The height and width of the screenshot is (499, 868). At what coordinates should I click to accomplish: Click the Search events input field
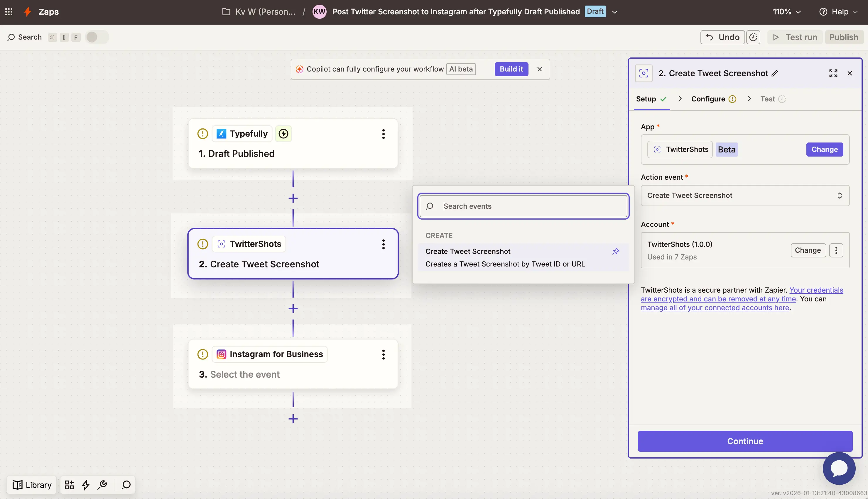[523, 206]
